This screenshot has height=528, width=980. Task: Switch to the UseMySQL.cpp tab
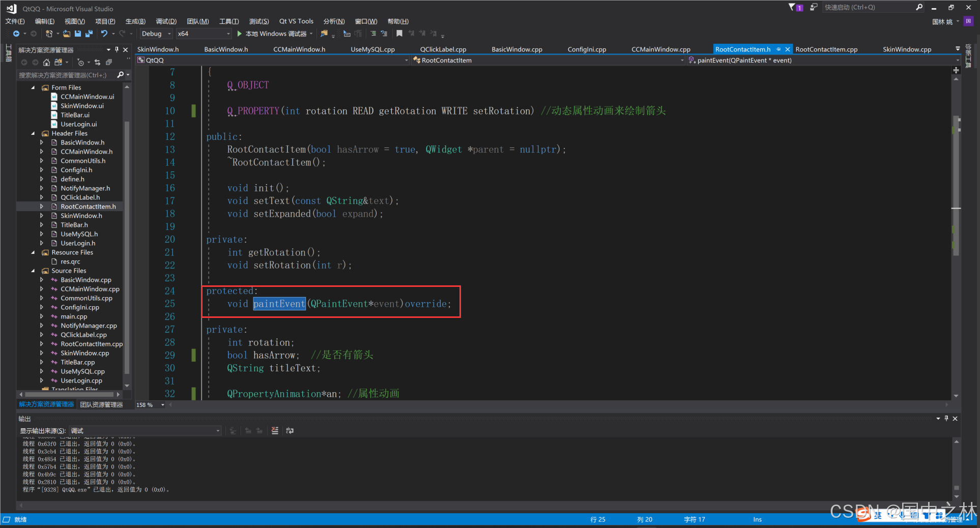tap(372, 49)
